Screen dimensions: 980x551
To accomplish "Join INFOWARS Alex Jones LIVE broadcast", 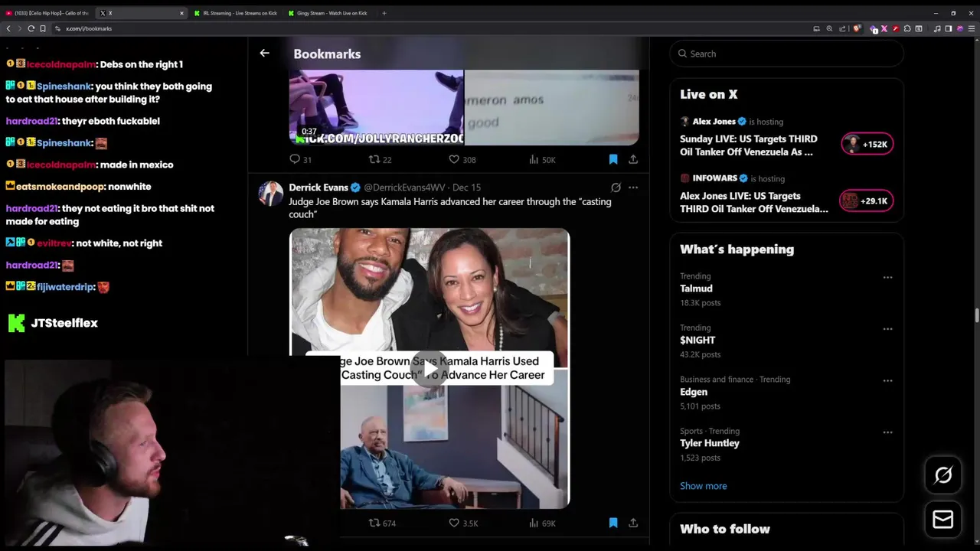I will pyautogui.click(x=753, y=202).
